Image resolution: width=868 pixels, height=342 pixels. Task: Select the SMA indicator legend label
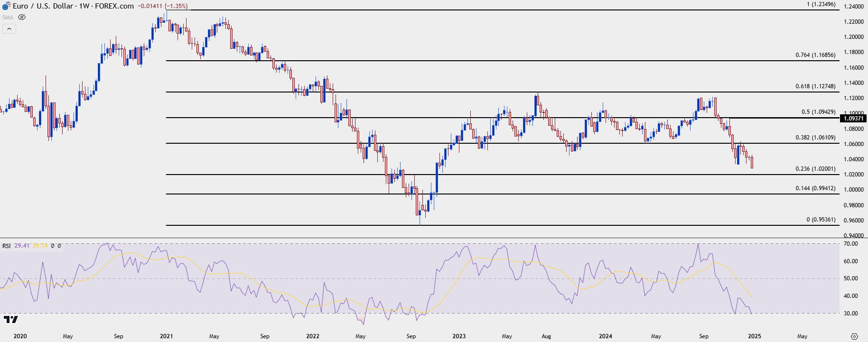coord(8,17)
